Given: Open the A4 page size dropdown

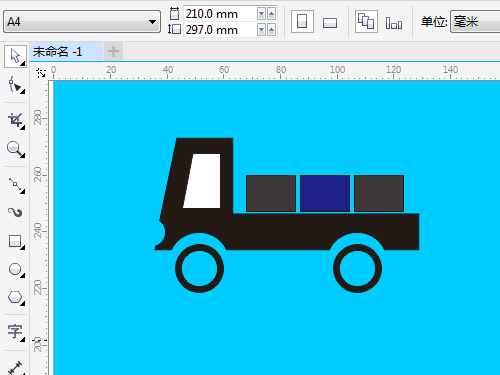Looking at the screenshot, I should click(82, 22).
